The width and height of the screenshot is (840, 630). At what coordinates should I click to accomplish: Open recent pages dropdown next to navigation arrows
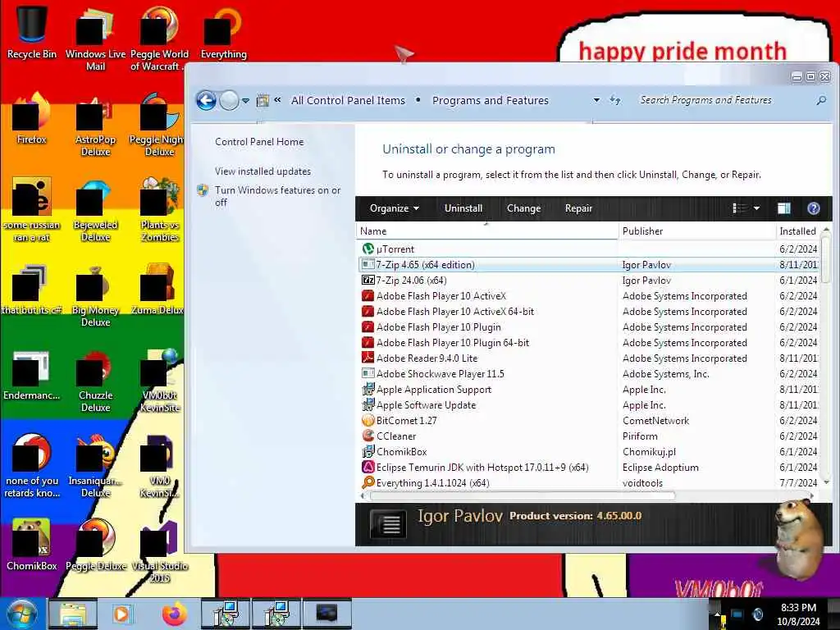(245, 101)
